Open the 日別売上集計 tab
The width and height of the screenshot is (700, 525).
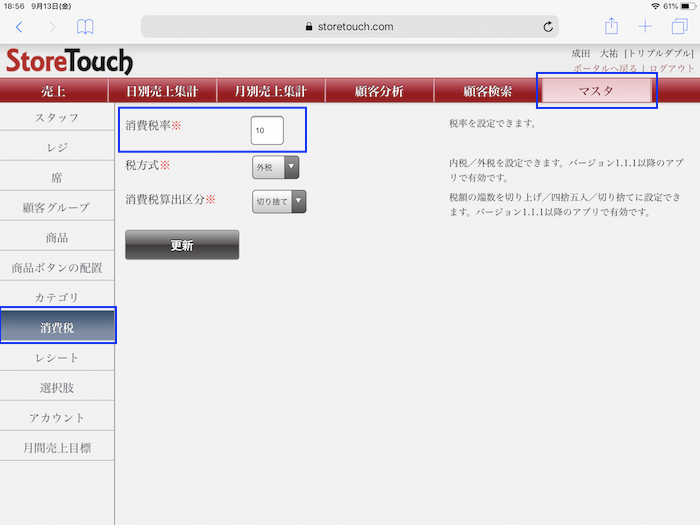pyautogui.click(x=162, y=92)
